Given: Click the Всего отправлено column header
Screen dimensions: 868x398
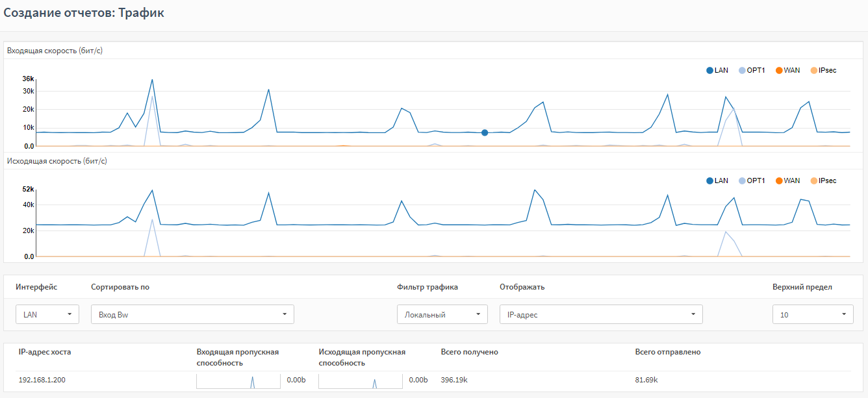Looking at the screenshot, I should [667, 352].
